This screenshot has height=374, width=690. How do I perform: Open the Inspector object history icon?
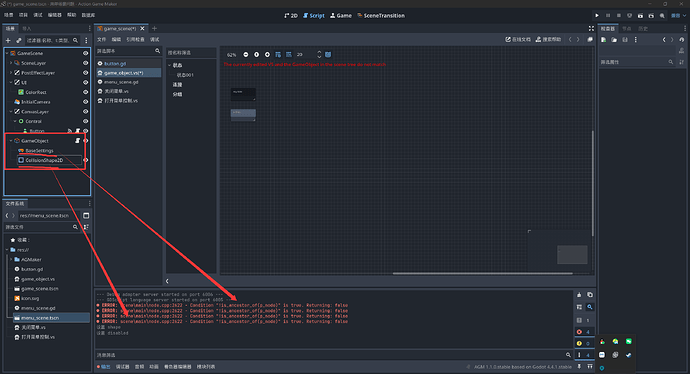(682, 40)
